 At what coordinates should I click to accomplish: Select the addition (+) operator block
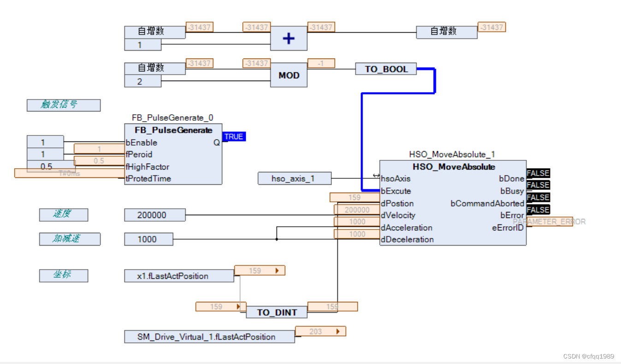point(288,38)
